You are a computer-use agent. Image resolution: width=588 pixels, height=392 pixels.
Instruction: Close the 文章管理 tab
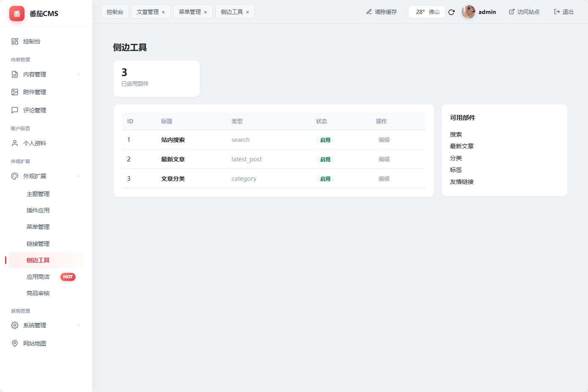coord(163,12)
